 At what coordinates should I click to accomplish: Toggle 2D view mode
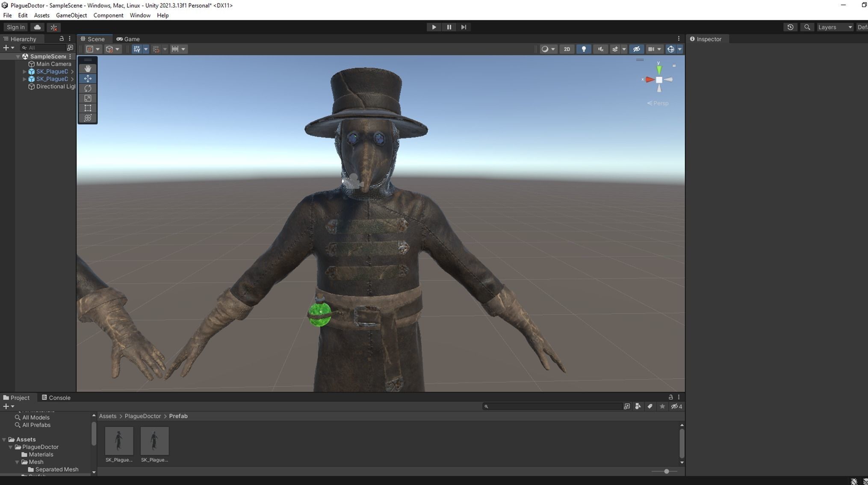click(567, 49)
